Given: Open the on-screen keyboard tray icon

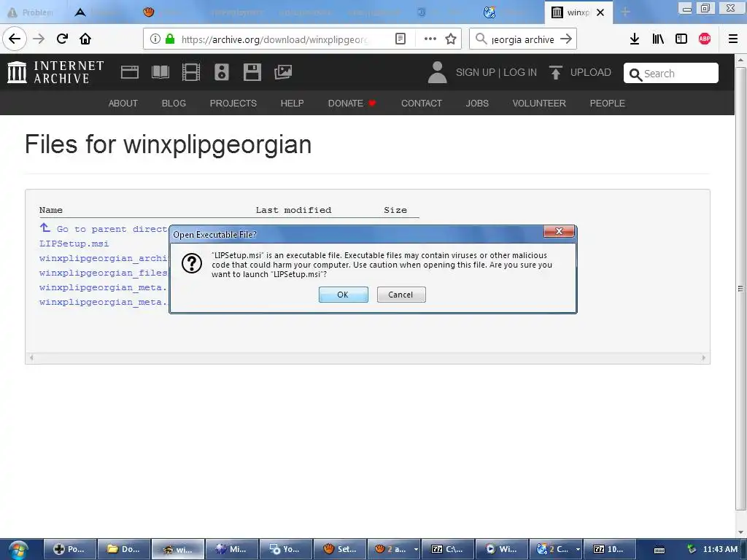Looking at the screenshot, I should 659,550.
